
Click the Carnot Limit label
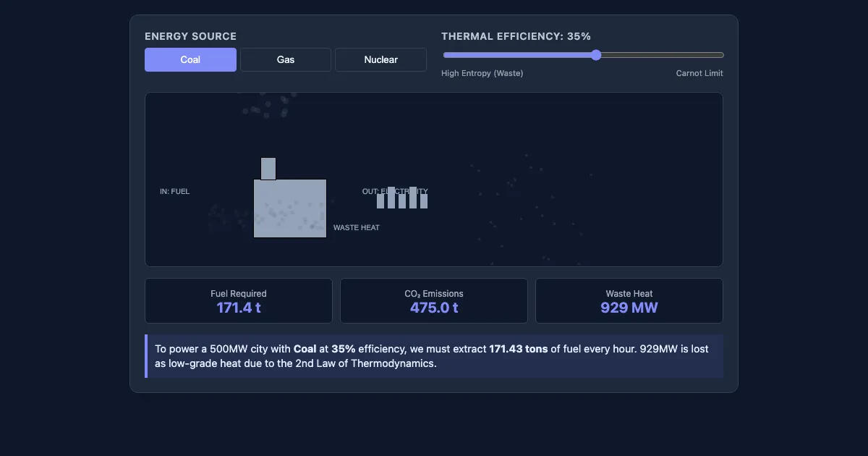click(x=699, y=73)
